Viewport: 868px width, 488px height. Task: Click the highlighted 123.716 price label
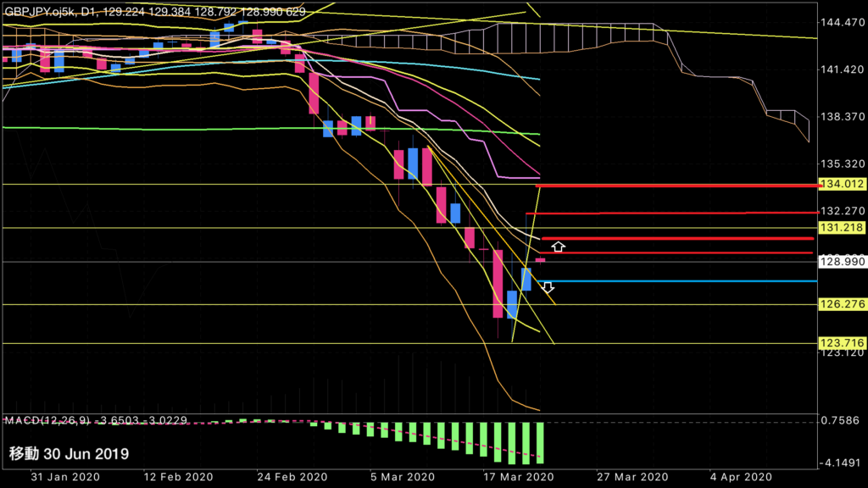[842, 343]
